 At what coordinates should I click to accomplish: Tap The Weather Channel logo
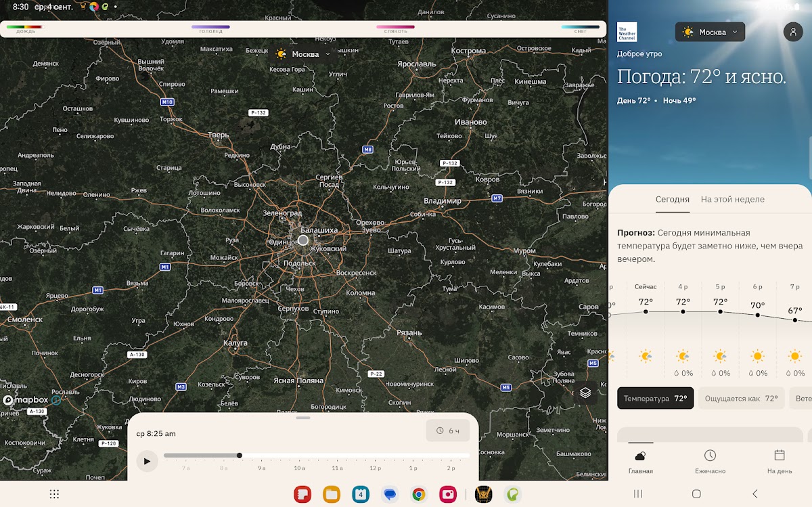click(627, 32)
